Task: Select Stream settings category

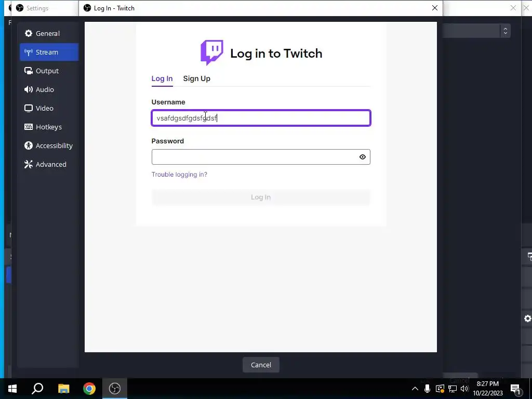Action: pos(49,52)
